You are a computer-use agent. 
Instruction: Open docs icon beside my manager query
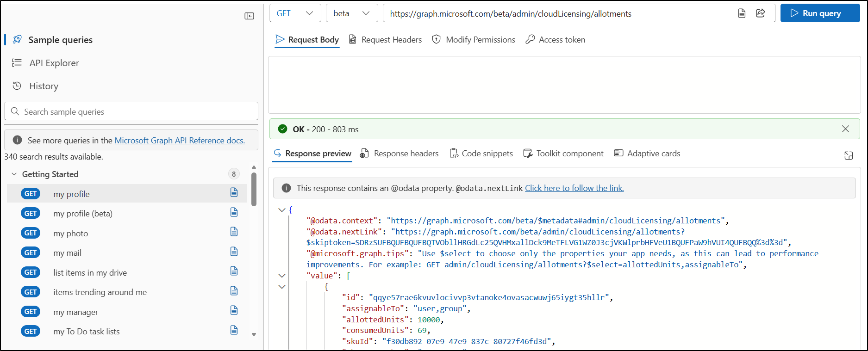[x=234, y=310]
